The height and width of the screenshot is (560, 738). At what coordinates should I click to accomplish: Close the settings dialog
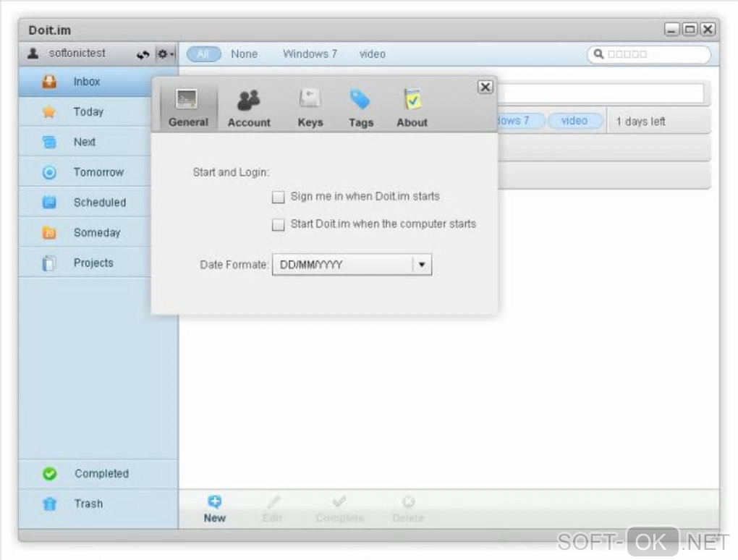click(x=485, y=87)
